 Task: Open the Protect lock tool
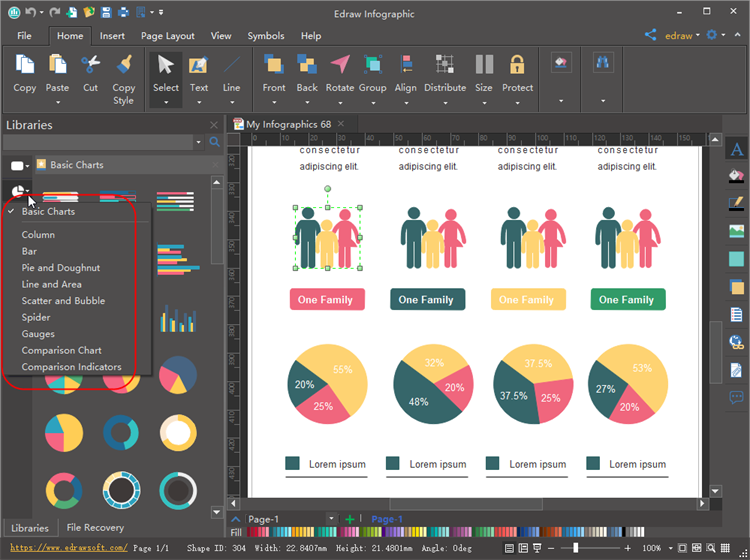pyautogui.click(x=517, y=66)
